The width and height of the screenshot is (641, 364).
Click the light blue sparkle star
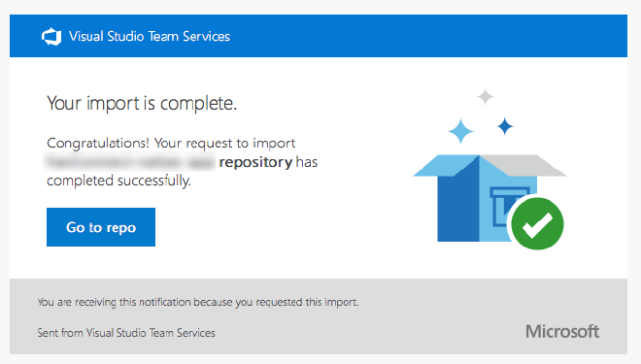[x=461, y=131]
